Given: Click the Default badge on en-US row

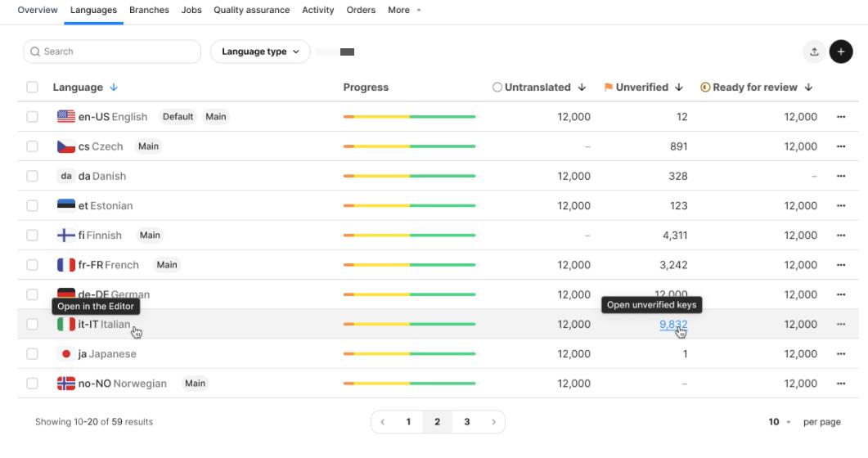Looking at the screenshot, I should coord(178,117).
